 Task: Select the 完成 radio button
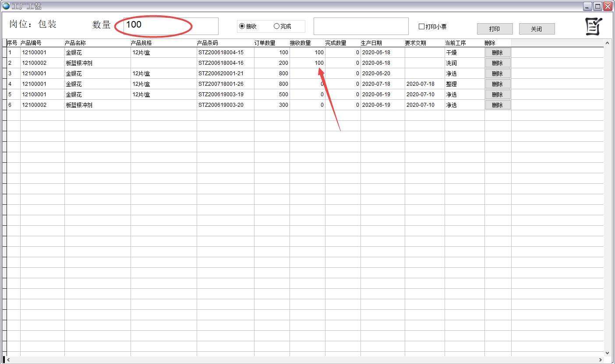(x=276, y=26)
